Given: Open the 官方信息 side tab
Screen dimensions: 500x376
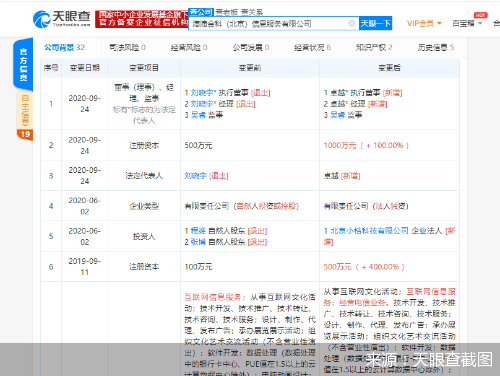Looking at the screenshot, I should coord(23,64).
